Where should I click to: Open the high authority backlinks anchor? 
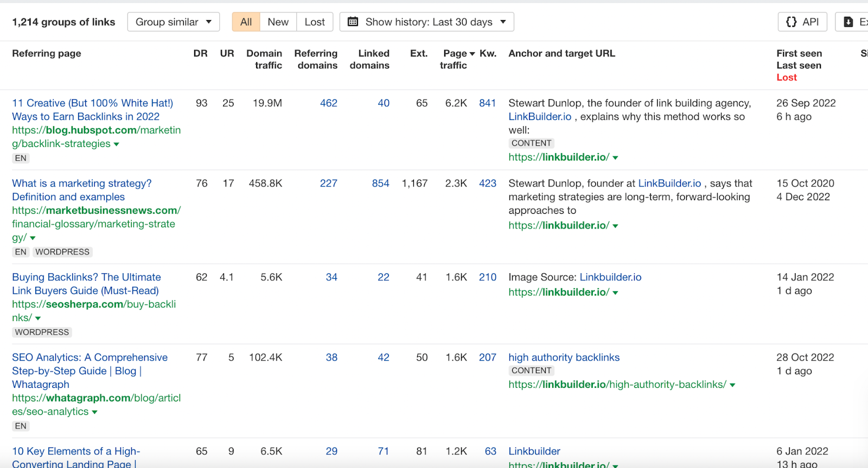[x=564, y=357]
